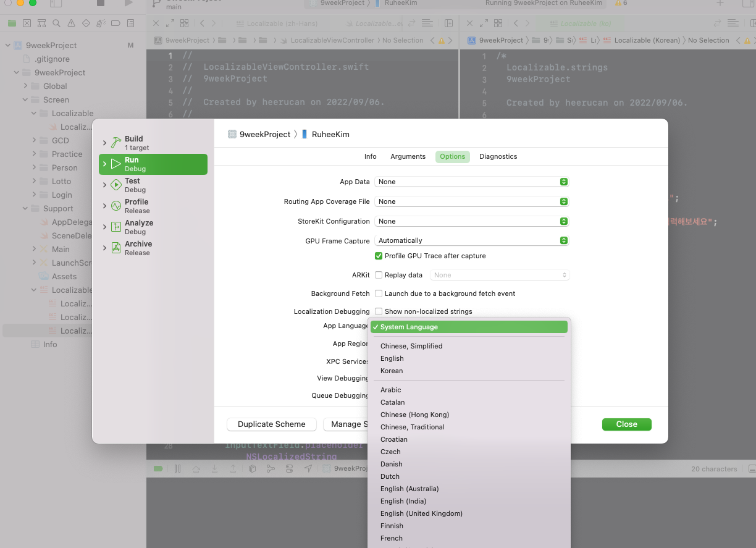Image resolution: width=756 pixels, height=548 pixels.
Task: Expand the Test scheme action
Action: pyautogui.click(x=104, y=185)
